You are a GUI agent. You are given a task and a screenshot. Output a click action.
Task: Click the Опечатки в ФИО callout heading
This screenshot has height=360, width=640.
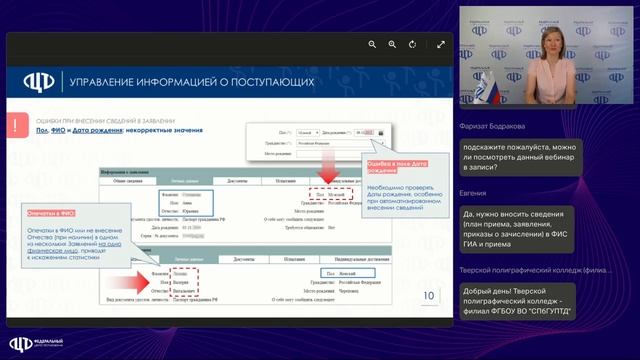[51, 213]
